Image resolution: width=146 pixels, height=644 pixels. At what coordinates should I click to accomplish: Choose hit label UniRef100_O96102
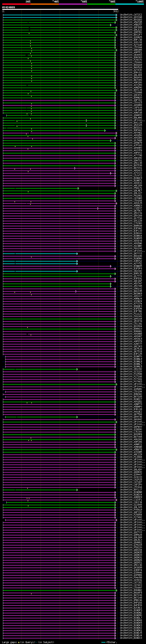point(131,289)
